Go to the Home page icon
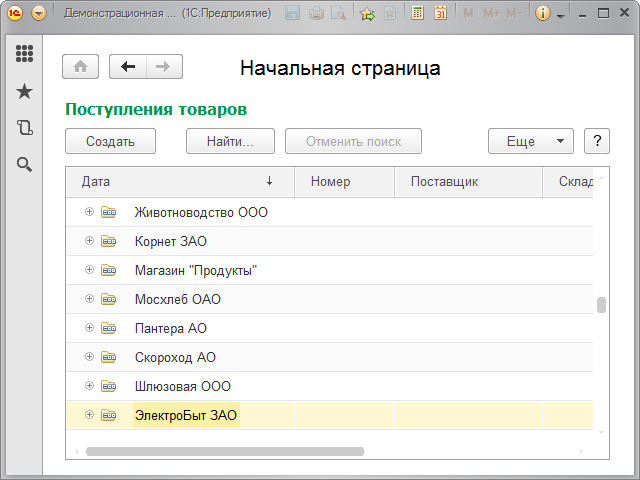Image resolution: width=640 pixels, height=480 pixels. coord(81,67)
